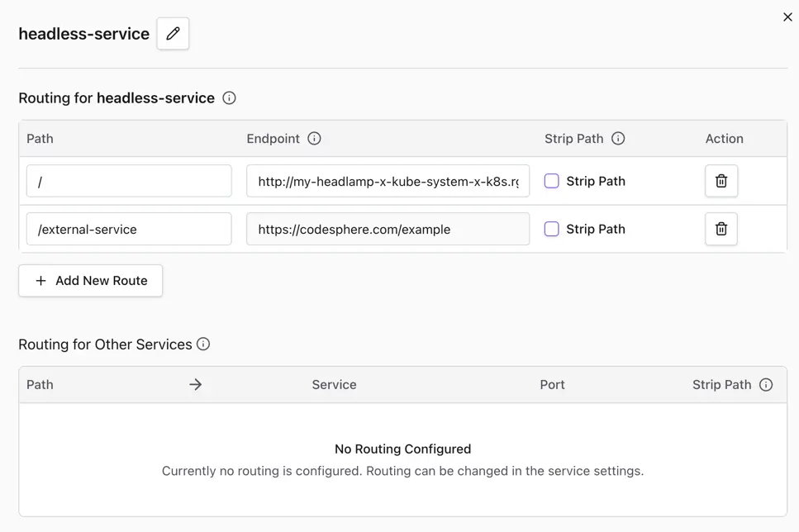The image size is (799, 532).
Task: Enable Strip Path for the / route
Action: pos(551,181)
